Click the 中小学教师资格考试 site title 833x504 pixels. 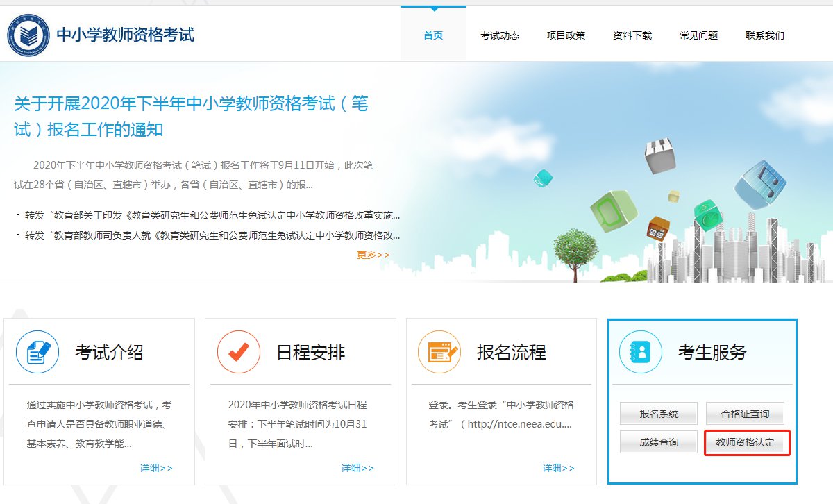[125, 34]
